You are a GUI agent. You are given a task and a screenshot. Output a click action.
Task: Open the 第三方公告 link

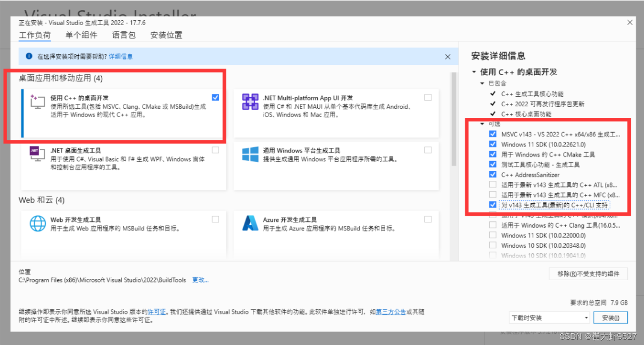(x=391, y=312)
